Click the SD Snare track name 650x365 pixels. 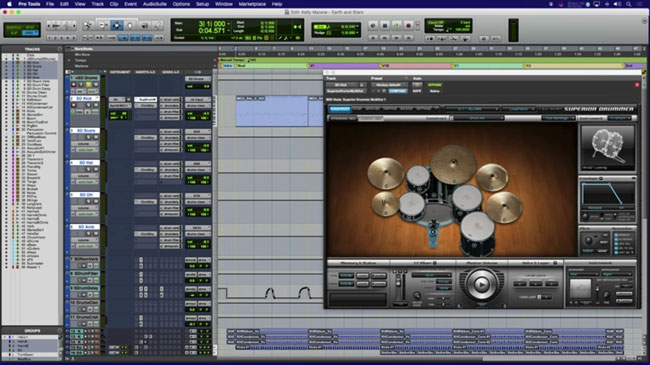pyautogui.click(x=86, y=131)
